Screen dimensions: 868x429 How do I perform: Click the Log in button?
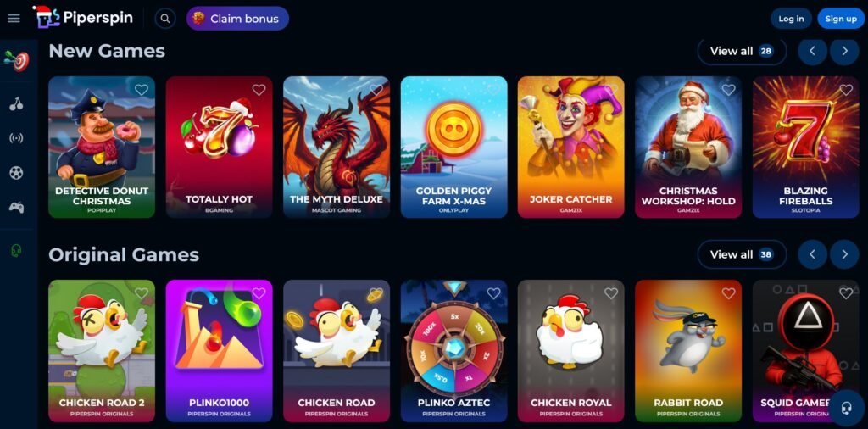point(791,19)
